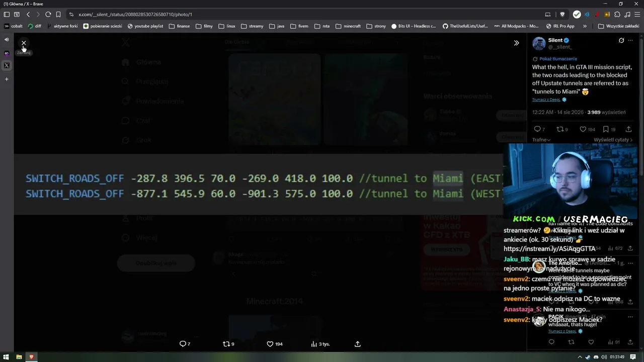Open Brave Shields icon

562,15
